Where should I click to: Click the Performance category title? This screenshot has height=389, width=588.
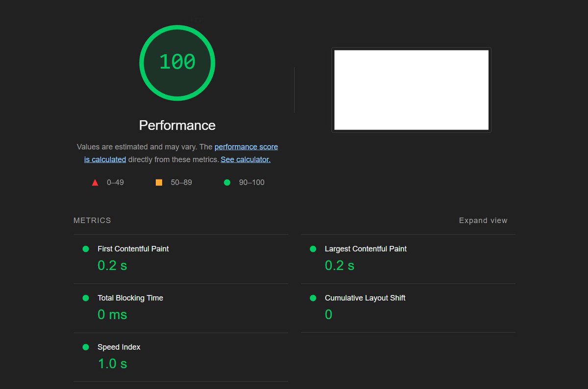pos(177,125)
